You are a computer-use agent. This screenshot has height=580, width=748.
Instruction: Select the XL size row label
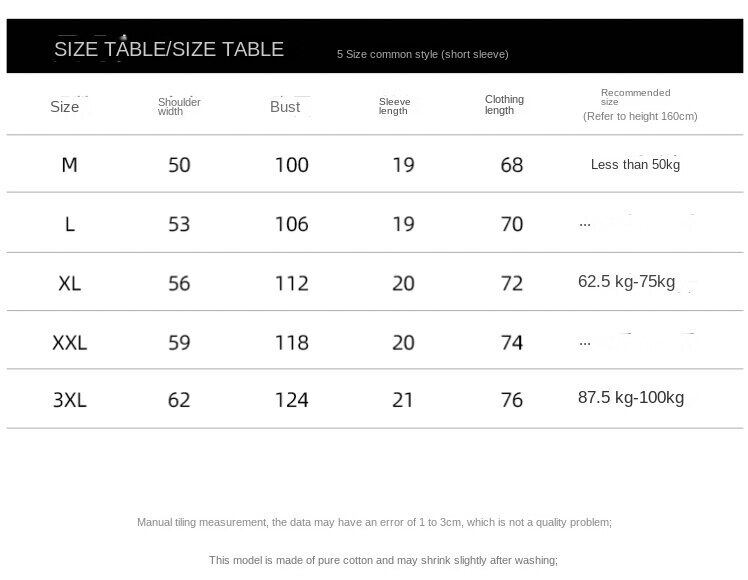tap(70, 283)
